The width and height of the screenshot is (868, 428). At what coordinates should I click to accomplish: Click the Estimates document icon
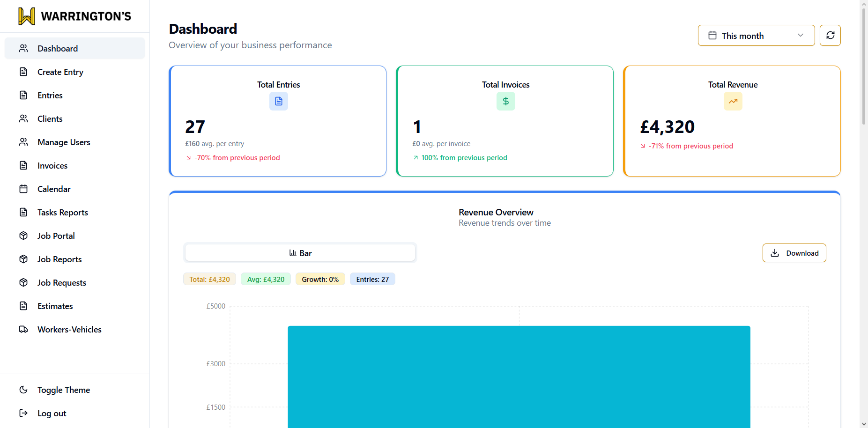[x=23, y=306]
